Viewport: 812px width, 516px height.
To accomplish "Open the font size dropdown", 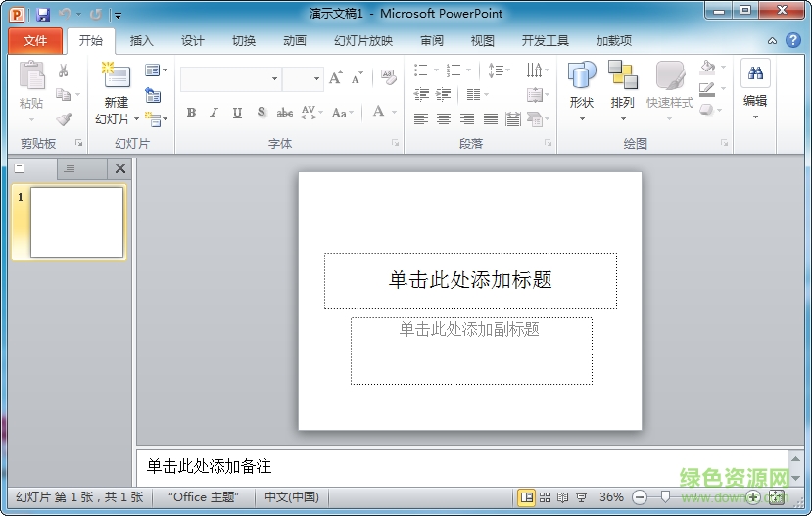I will (x=316, y=79).
